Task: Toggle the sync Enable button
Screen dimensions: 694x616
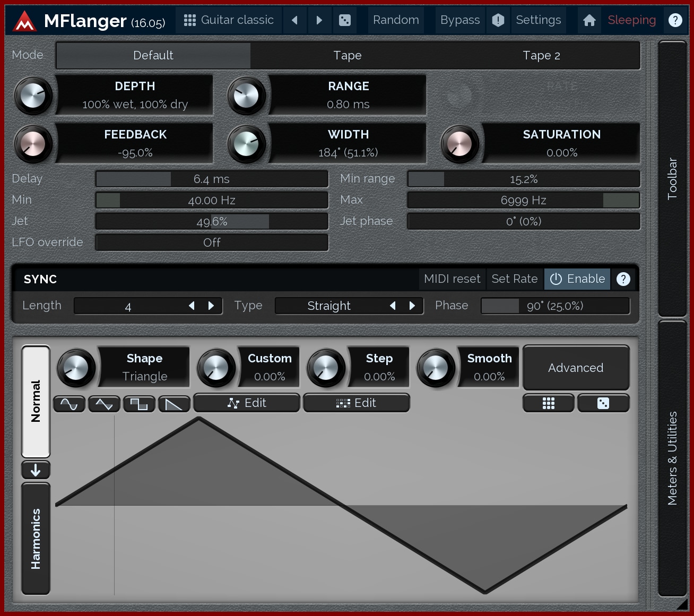Action: pos(577,279)
